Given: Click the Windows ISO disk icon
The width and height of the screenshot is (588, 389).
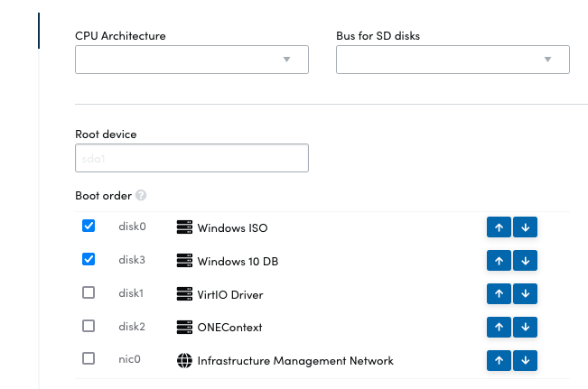Looking at the screenshot, I should click(184, 227).
